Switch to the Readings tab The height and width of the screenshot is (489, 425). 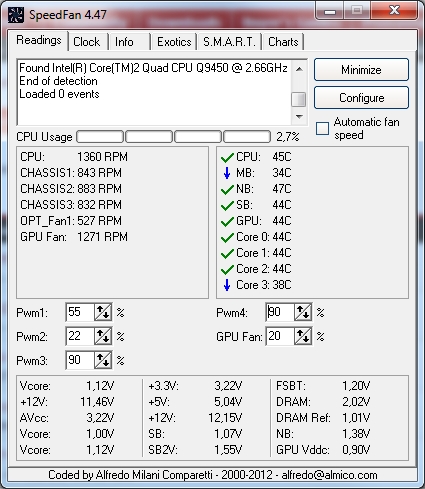coord(39,40)
